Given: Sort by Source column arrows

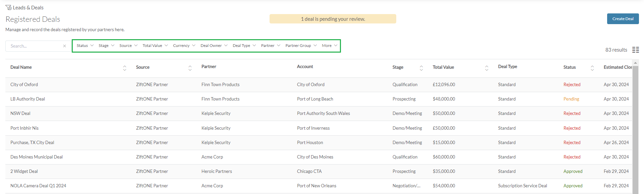Looking at the screenshot, I should tap(190, 68).
